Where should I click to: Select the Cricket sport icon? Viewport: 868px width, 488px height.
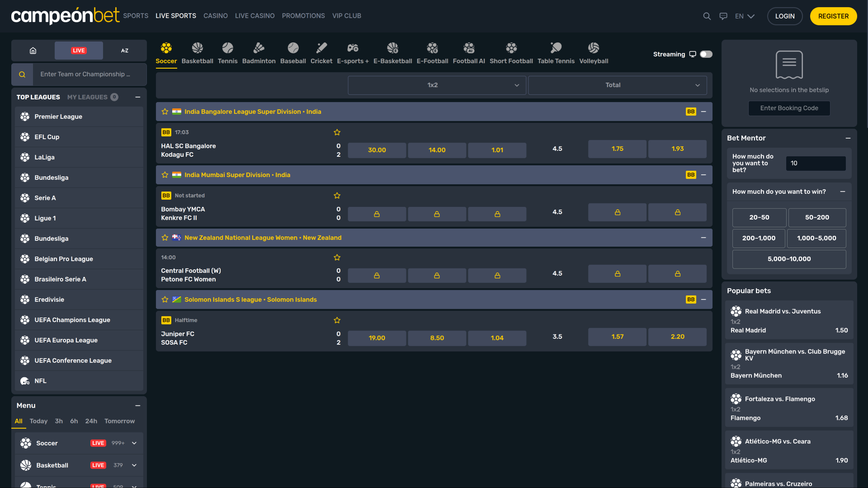coord(321,53)
